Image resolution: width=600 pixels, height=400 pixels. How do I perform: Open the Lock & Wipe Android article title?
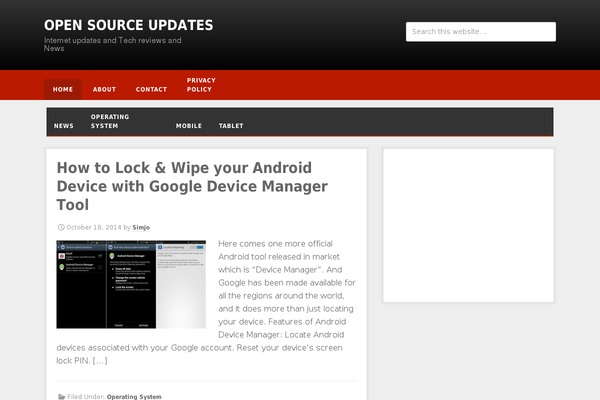[x=192, y=186]
